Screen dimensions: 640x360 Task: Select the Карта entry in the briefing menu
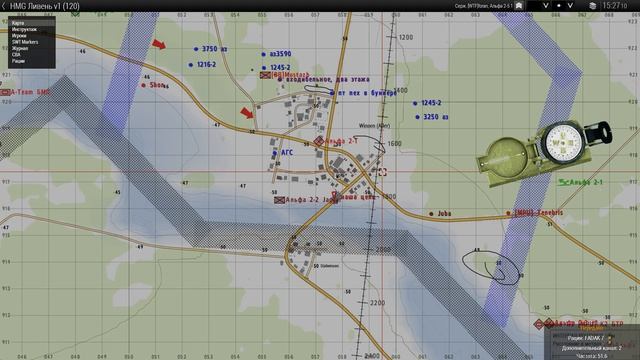tap(31, 23)
